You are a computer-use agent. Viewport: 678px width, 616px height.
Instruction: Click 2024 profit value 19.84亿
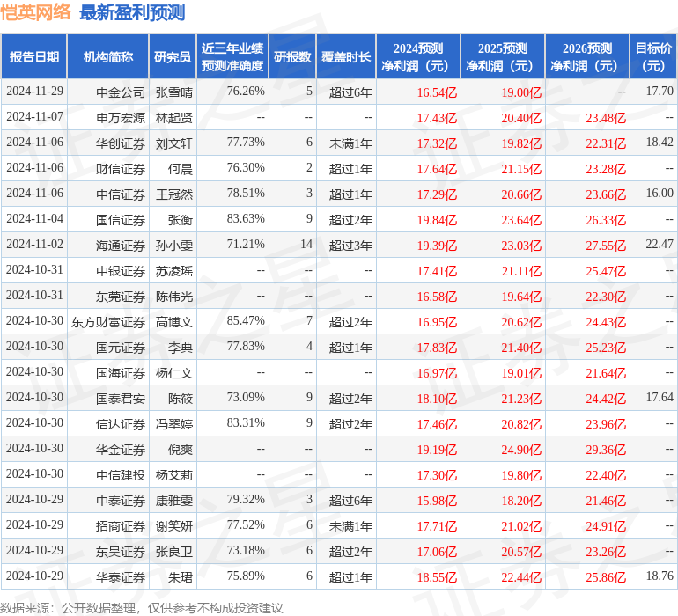coord(437,220)
